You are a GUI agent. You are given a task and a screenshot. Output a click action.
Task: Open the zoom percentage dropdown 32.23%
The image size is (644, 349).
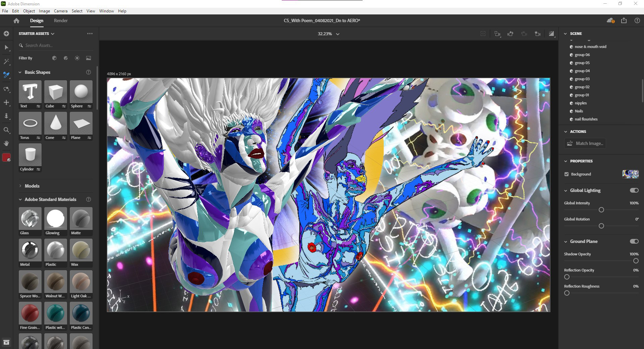[x=328, y=34]
